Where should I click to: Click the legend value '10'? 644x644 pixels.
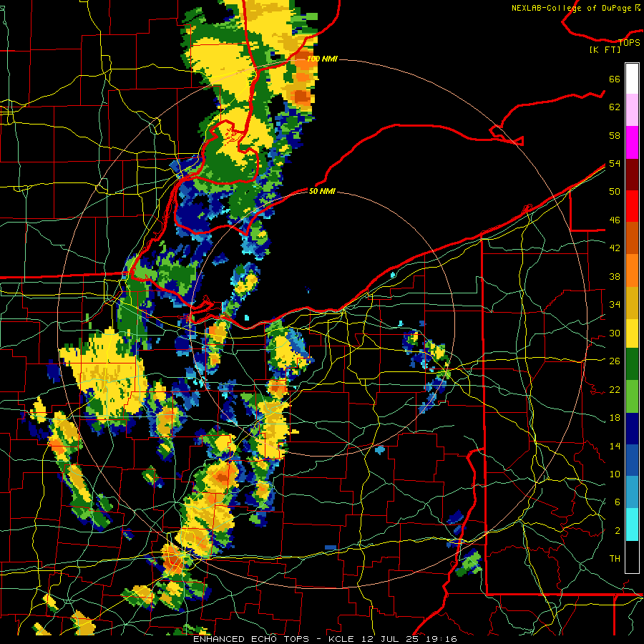coord(615,474)
